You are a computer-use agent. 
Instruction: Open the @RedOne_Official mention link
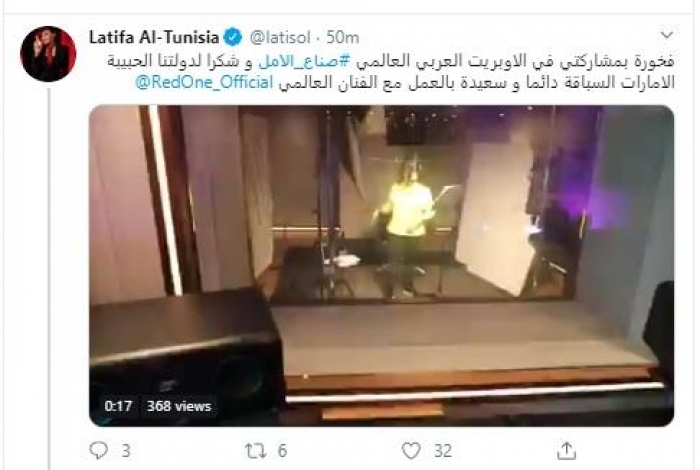[x=204, y=83]
